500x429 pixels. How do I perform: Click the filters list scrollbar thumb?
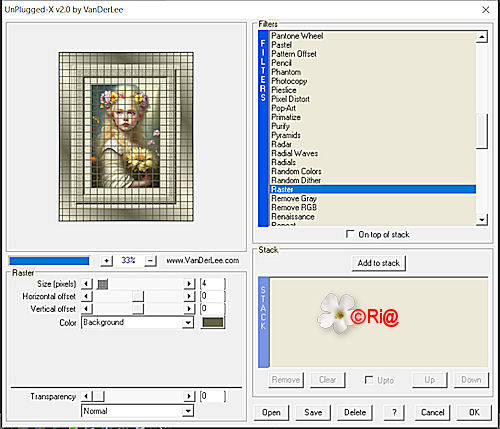point(482,131)
